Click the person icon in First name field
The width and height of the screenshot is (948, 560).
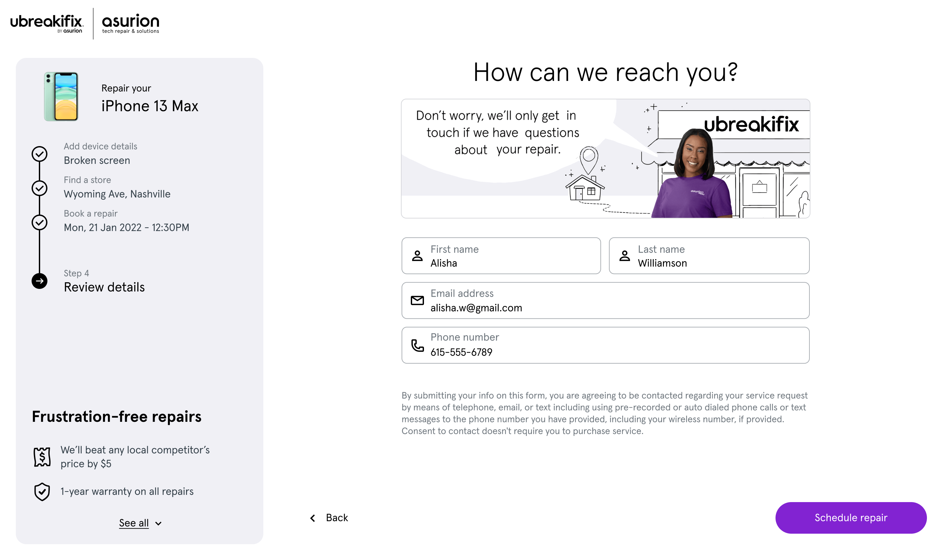pos(417,256)
